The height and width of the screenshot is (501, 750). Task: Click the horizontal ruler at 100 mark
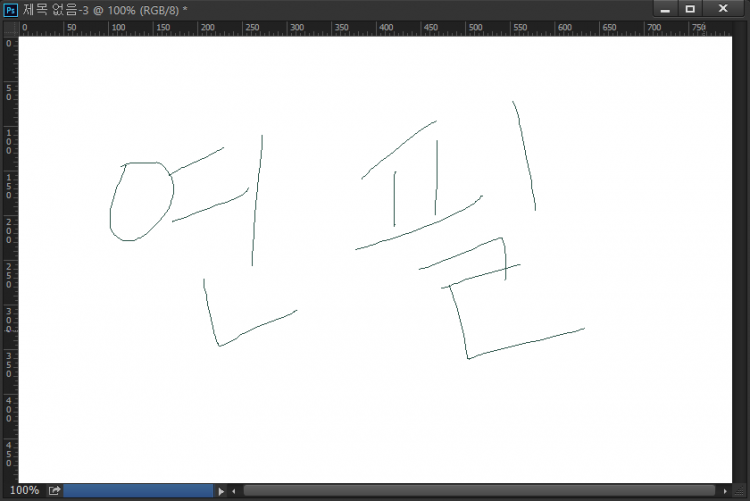coord(112,27)
